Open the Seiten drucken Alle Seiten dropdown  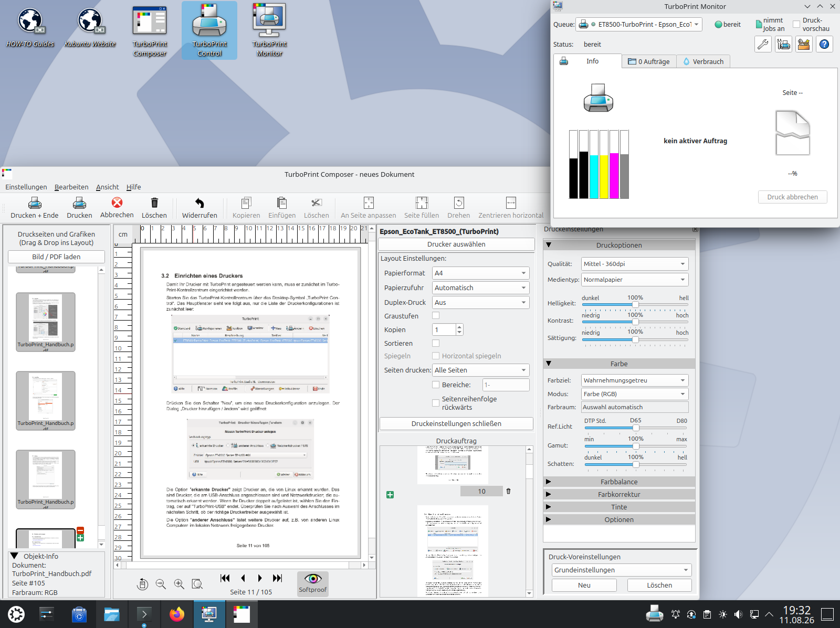coord(481,370)
